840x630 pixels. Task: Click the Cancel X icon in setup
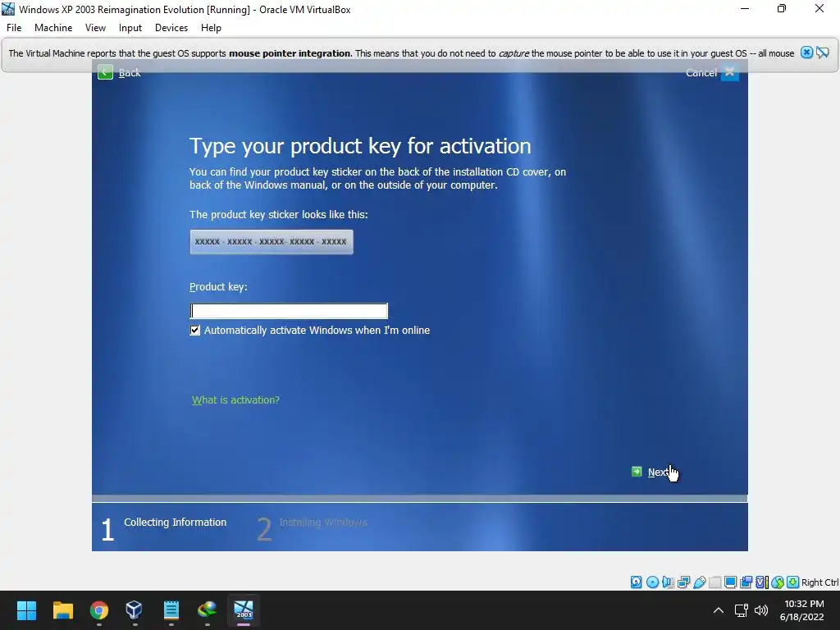pos(729,72)
